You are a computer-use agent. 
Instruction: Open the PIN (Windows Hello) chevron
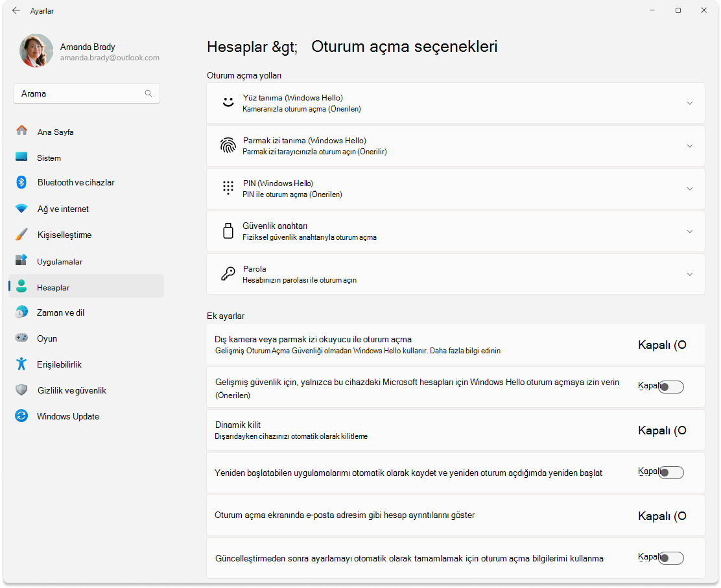pos(690,189)
